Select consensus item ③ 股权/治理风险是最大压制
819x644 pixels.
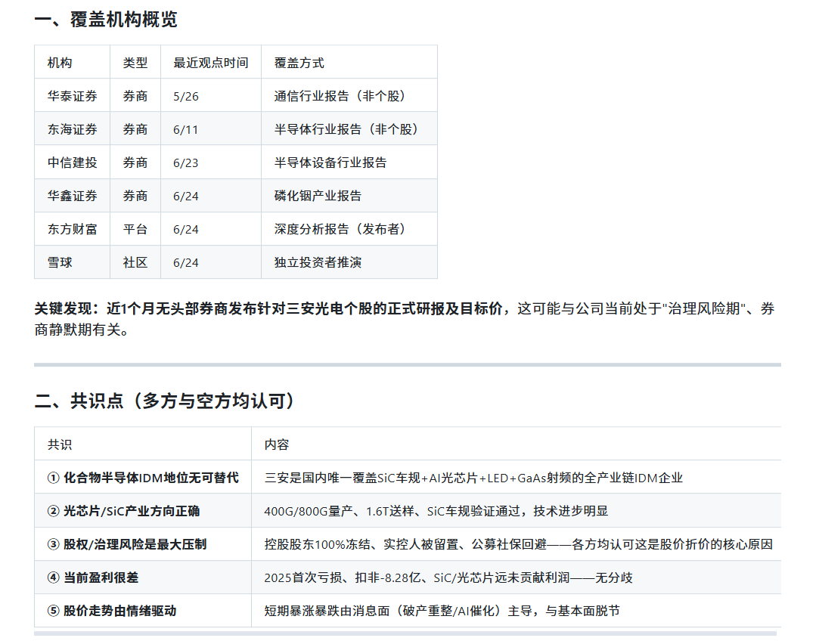(x=127, y=544)
